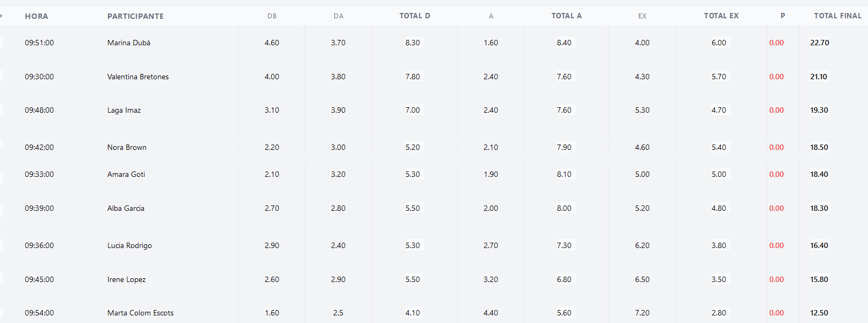Image resolution: width=868 pixels, height=323 pixels.
Task: Edit Marina Dubà's TOTAL D score 8.30
Action: (413, 43)
